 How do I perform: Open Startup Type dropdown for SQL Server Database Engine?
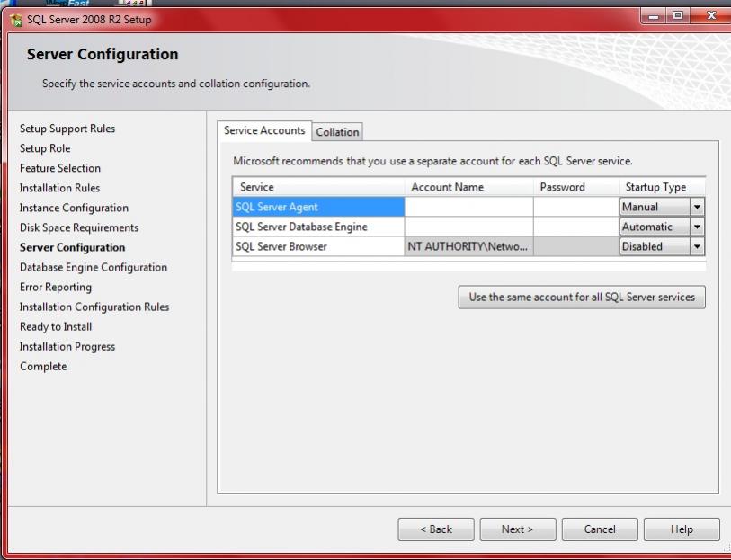click(697, 227)
